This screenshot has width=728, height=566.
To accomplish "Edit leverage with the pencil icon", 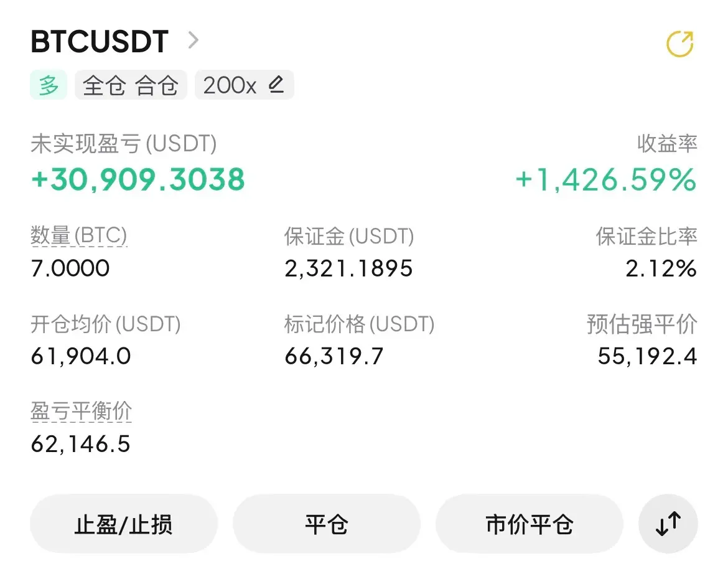I will coord(276,85).
